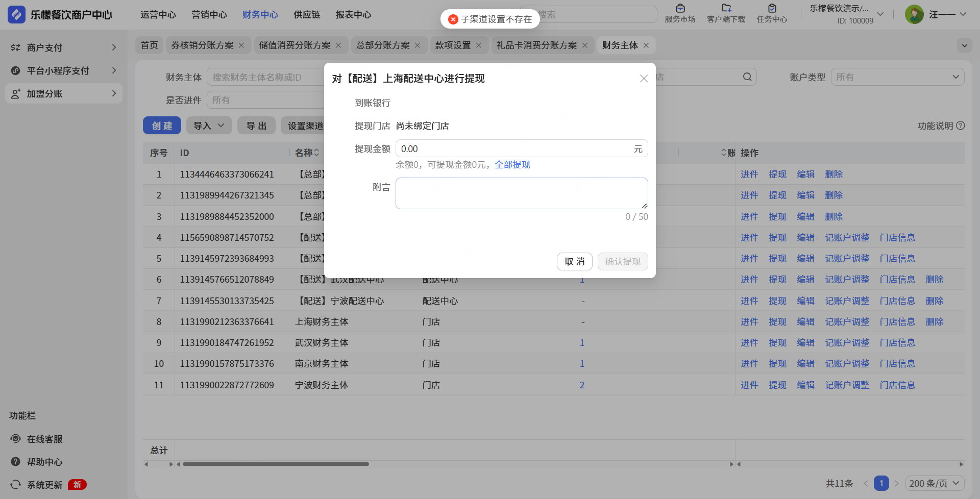Click the 乐檬餐饮商户中心 logo icon
980x499 pixels.
16,14
